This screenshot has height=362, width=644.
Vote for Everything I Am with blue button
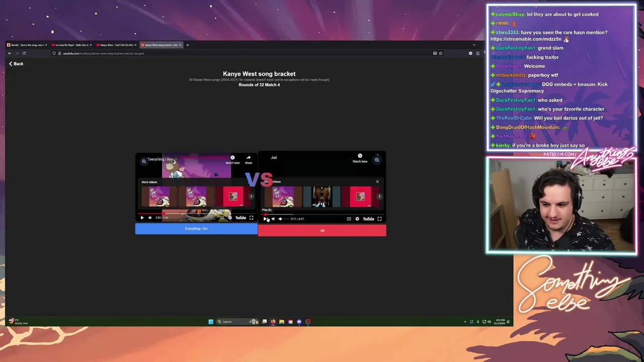click(x=196, y=229)
